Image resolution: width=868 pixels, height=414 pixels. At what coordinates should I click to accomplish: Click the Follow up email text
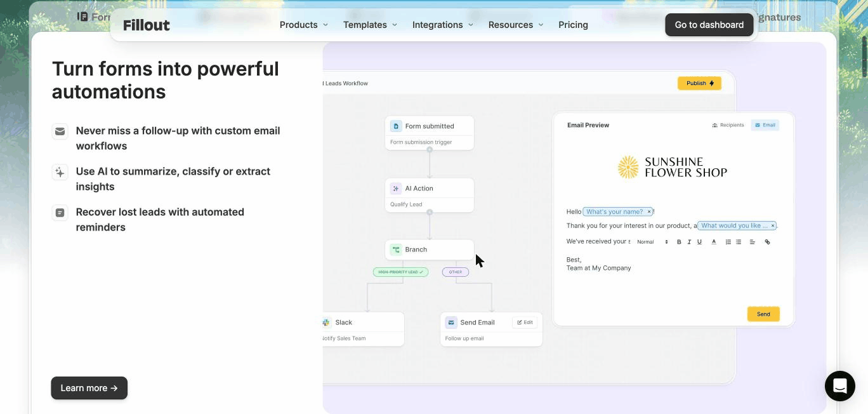[464, 338]
